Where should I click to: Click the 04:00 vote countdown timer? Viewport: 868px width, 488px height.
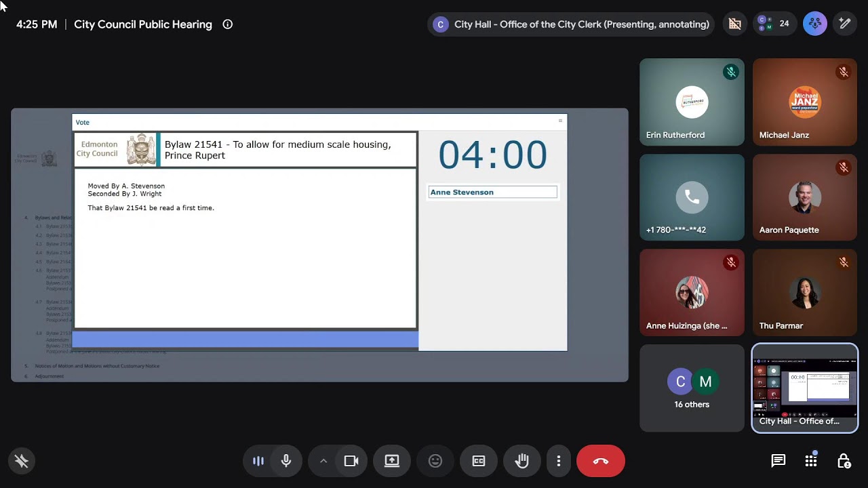point(492,155)
